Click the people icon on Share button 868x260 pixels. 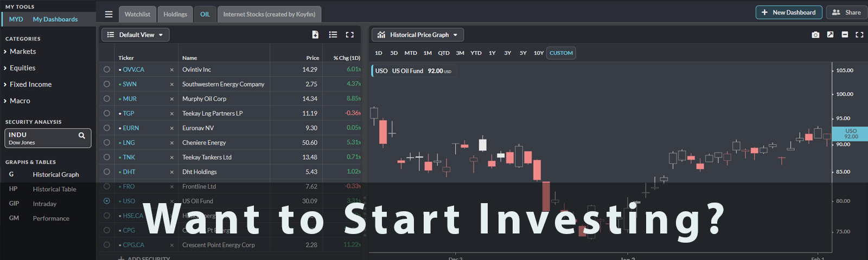click(836, 12)
